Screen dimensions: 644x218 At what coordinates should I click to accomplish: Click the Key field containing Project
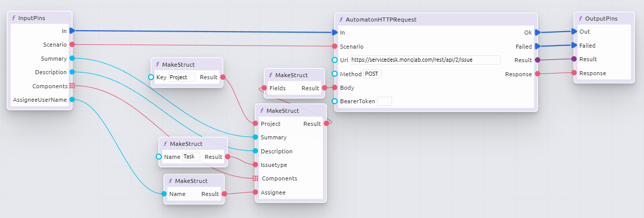[x=182, y=77]
